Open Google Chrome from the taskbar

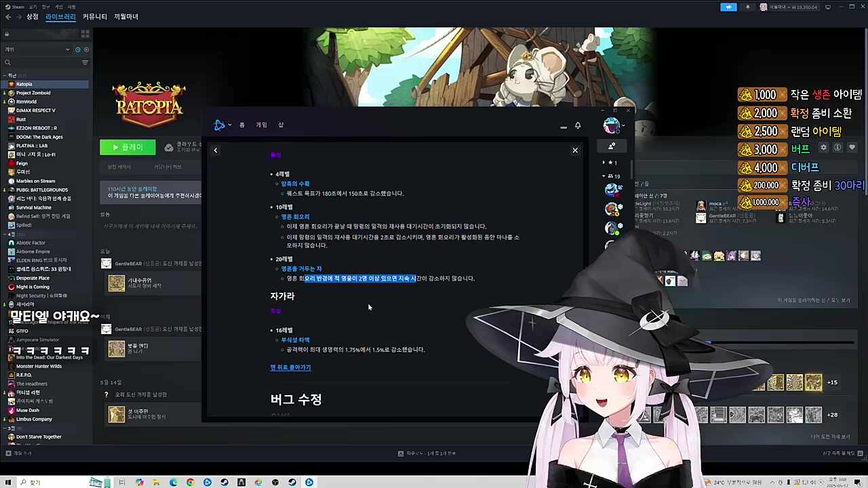[190, 483]
